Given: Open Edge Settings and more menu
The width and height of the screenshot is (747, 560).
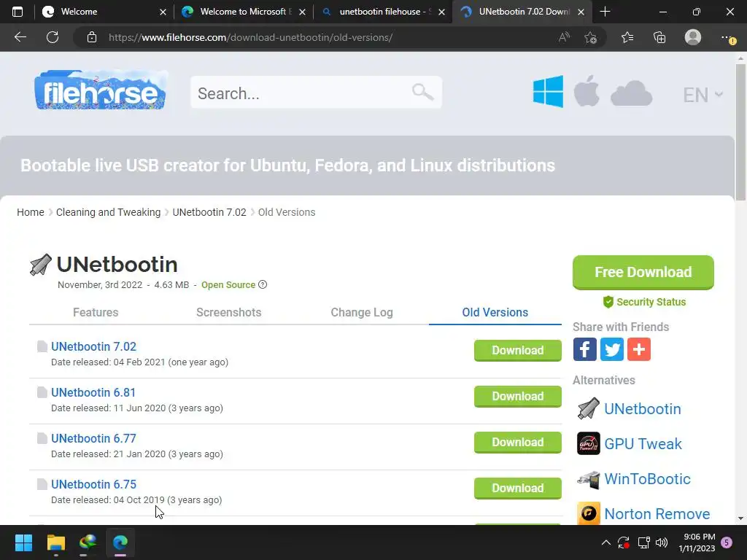Looking at the screenshot, I should (x=727, y=37).
